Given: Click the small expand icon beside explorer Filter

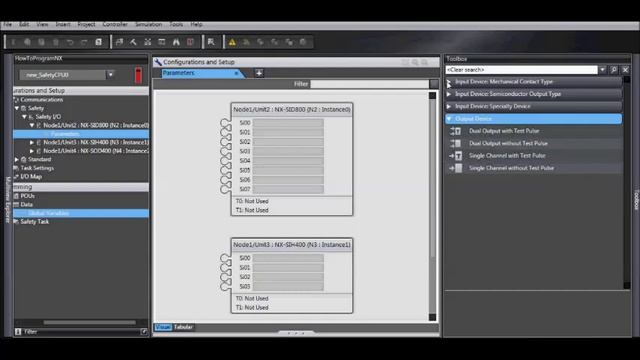Looking at the screenshot, I should click(x=144, y=331).
